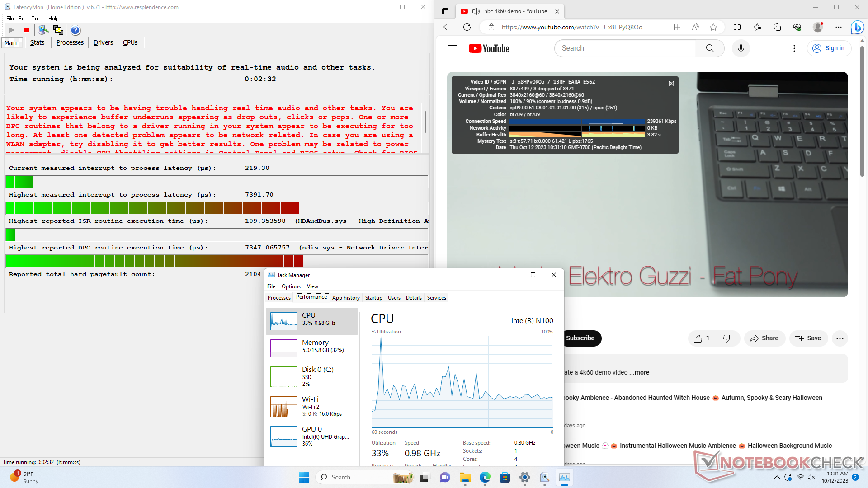
Task: Click the Subscribe button
Action: tap(580, 338)
